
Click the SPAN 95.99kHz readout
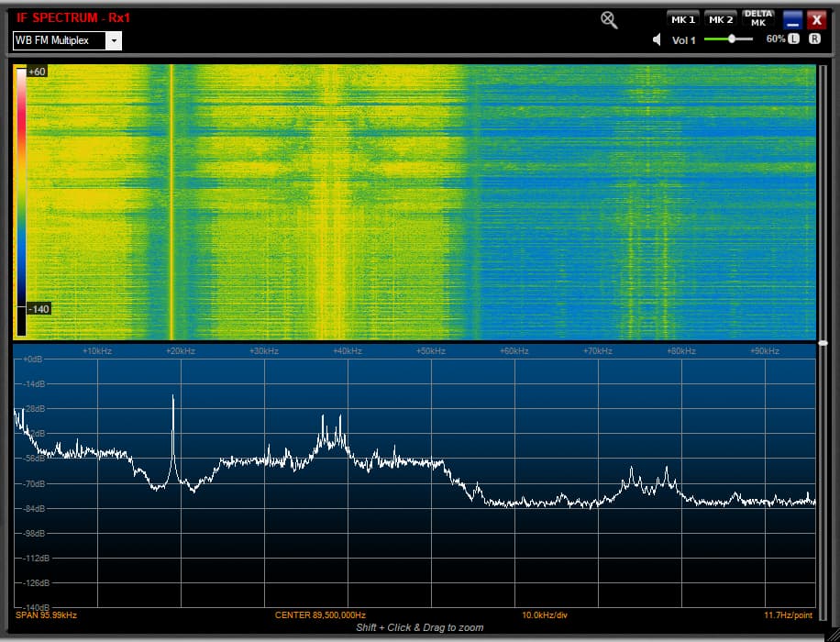coord(47,614)
